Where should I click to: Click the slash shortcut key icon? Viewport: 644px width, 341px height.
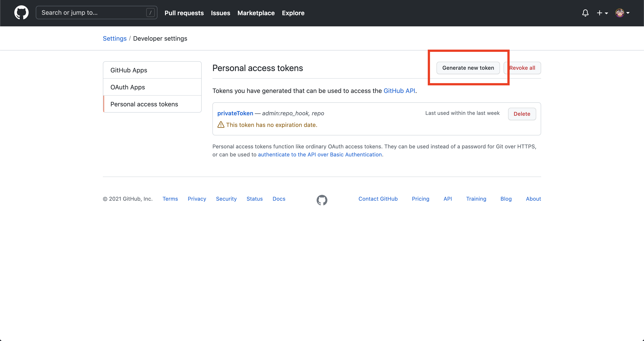[150, 13]
